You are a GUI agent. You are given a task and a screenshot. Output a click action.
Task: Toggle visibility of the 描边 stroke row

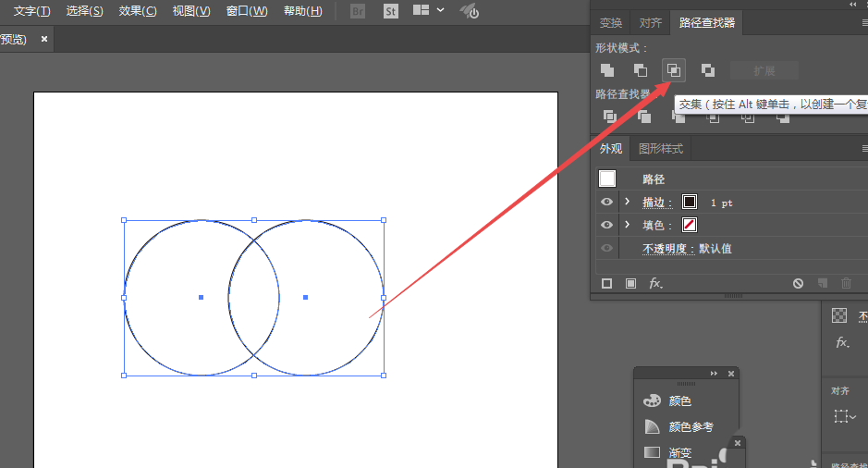coord(606,202)
